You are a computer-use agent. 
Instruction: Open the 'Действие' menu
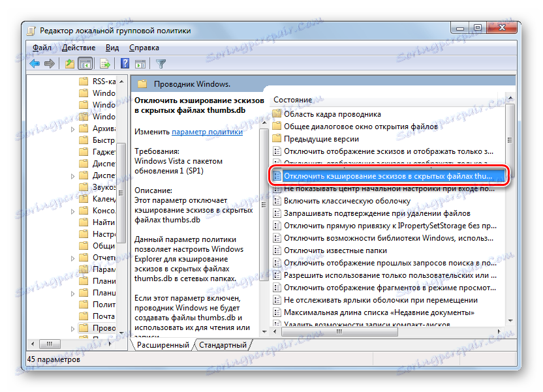coord(78,47)
